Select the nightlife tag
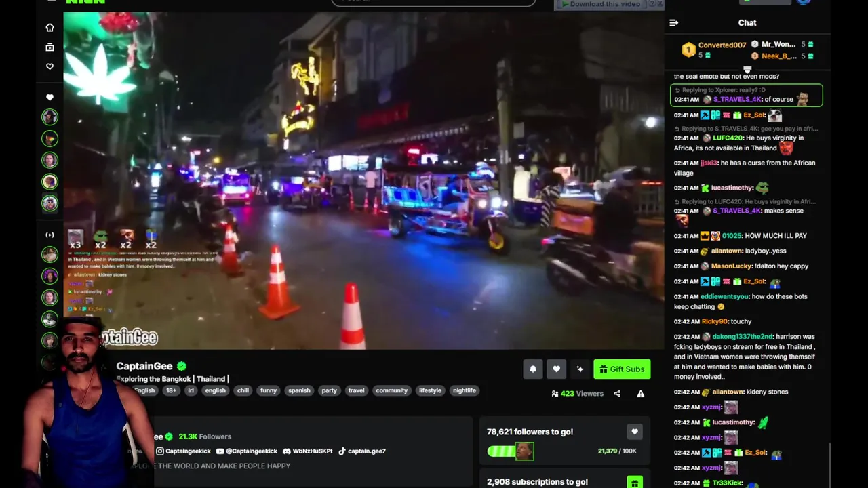 coord(465,390)
